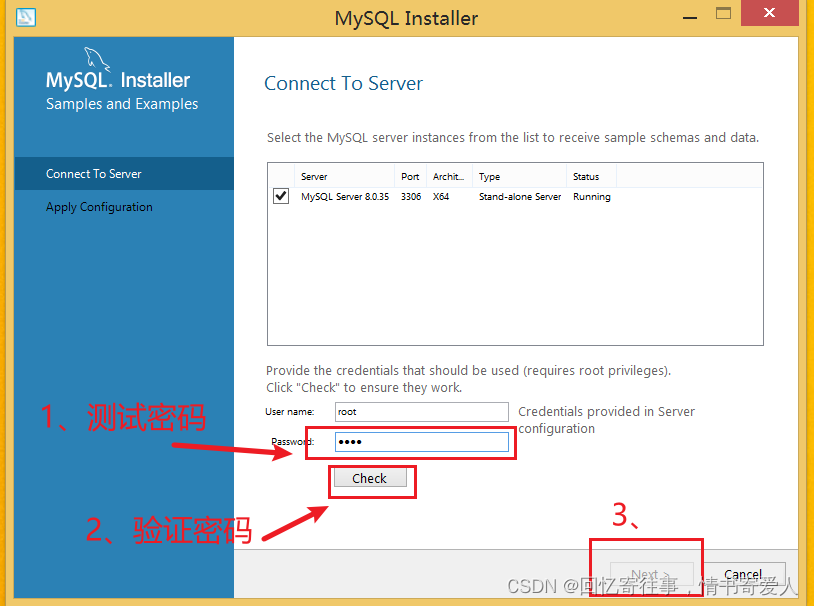Maximize the MySQL Installer window
This screenshot has width=814, height=606.
pos(723,14)
